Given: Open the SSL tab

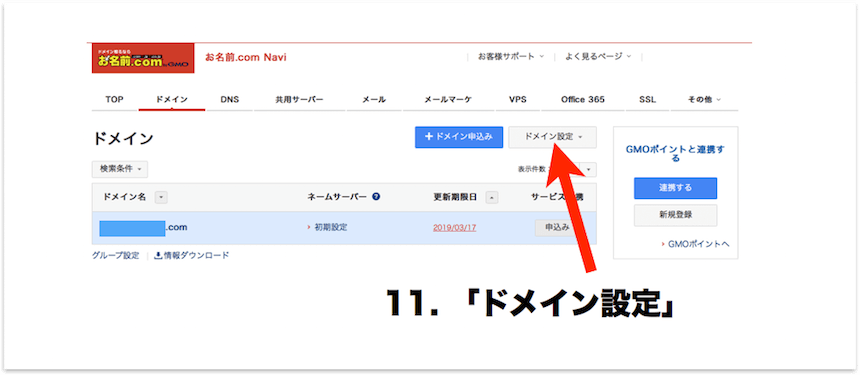Looking at the screenshot, I should [x=647, y=100].
